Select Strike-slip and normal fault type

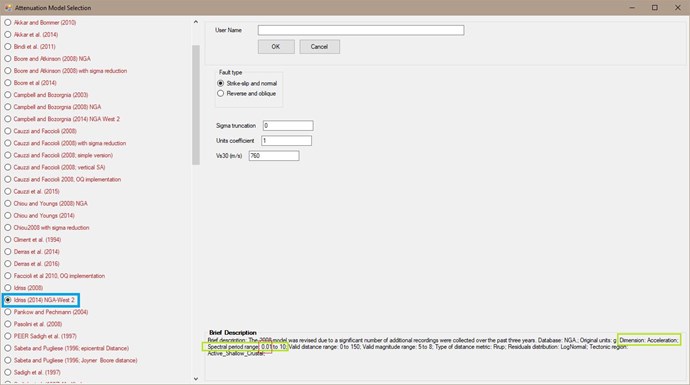(247, 83)
